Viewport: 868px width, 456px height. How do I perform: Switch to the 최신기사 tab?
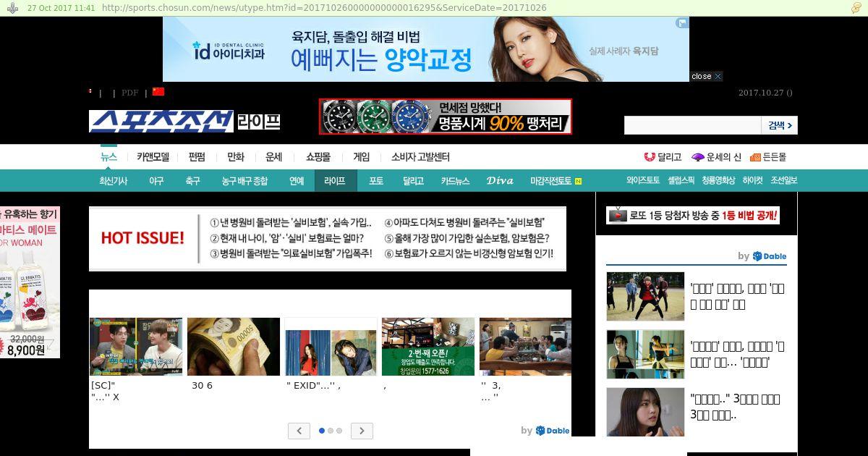click(113, 181)
